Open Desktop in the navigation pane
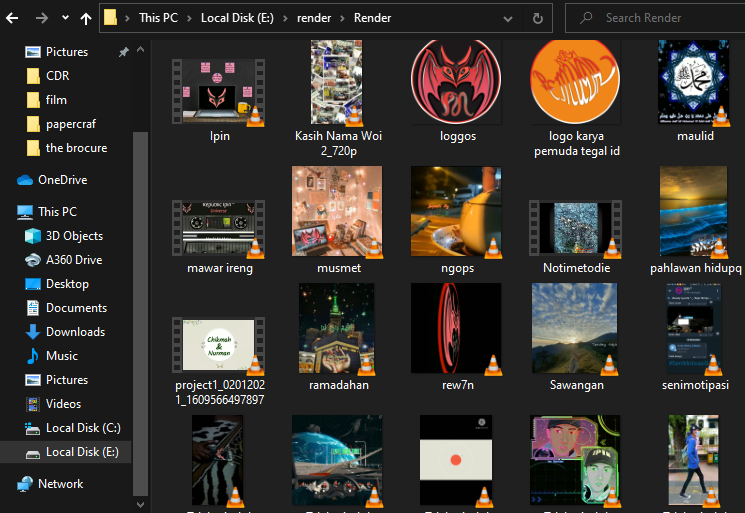 (57, 284)
